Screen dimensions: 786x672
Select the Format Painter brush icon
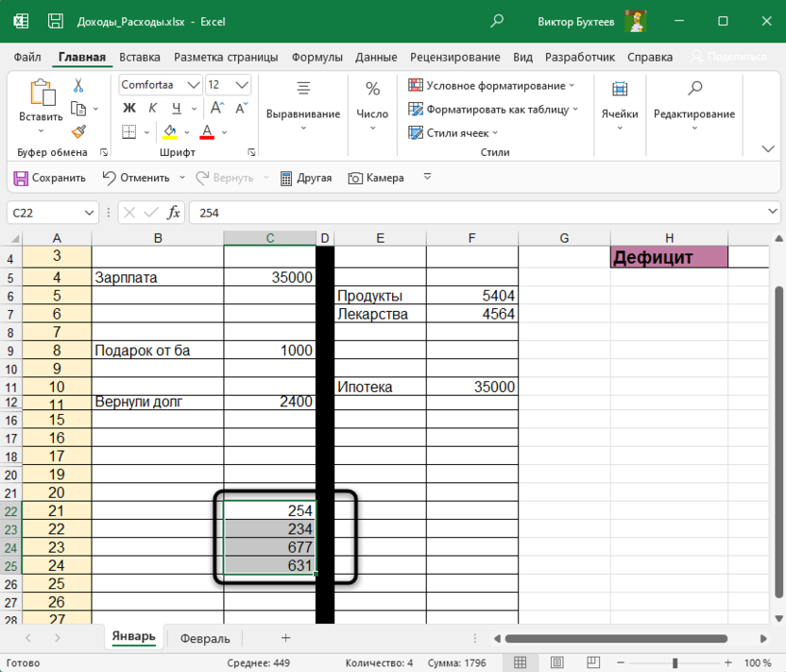tap(78, 132)
